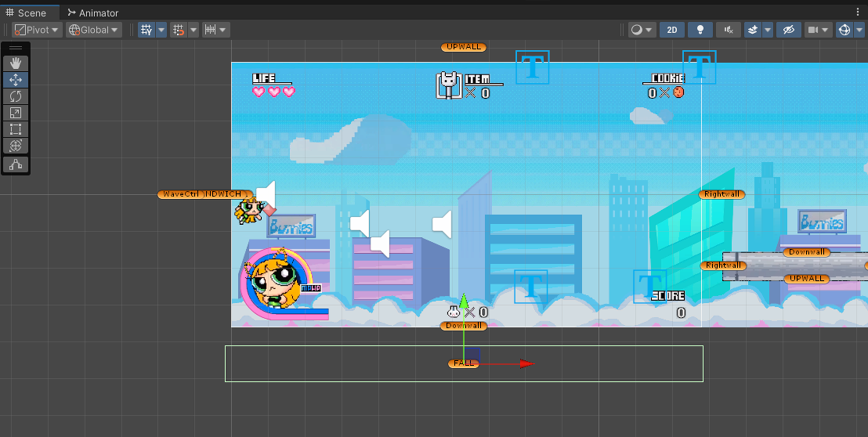
Task: Select the UPWALL label under the gray platform
Action: click(x=806, y=278)
